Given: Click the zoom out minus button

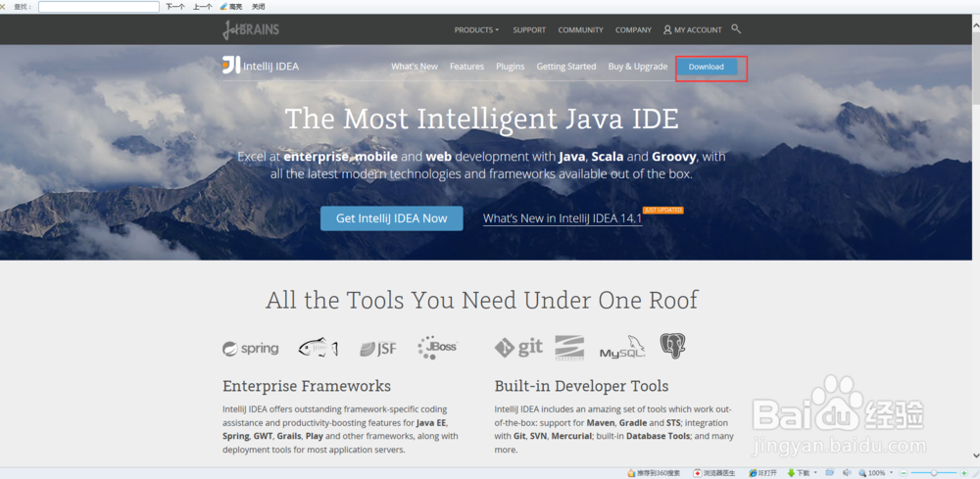Looking at the screenshot, I should 904,473.
